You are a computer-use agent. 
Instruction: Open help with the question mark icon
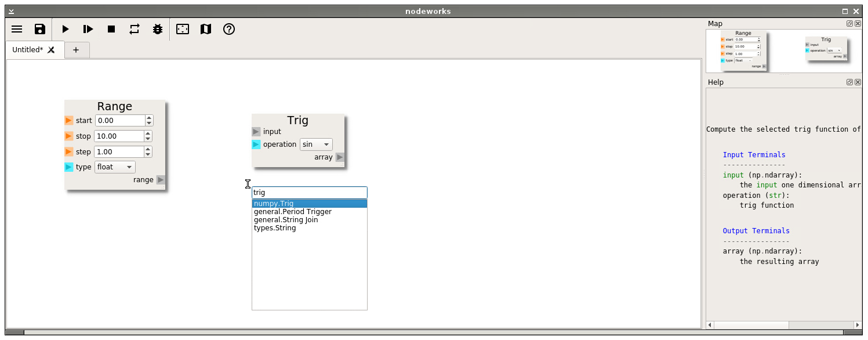(x=229, y=29)
